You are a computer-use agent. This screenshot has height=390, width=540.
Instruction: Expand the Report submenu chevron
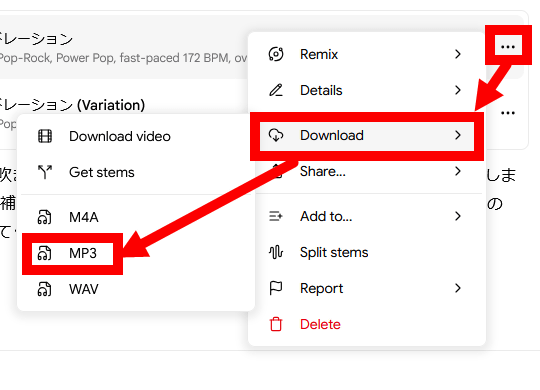(x=458, y=288)
